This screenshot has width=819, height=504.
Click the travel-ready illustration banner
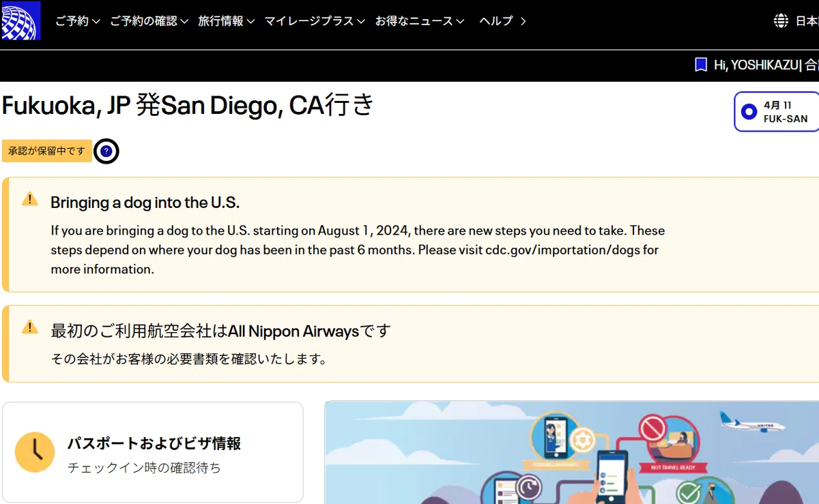click(572, 452)
